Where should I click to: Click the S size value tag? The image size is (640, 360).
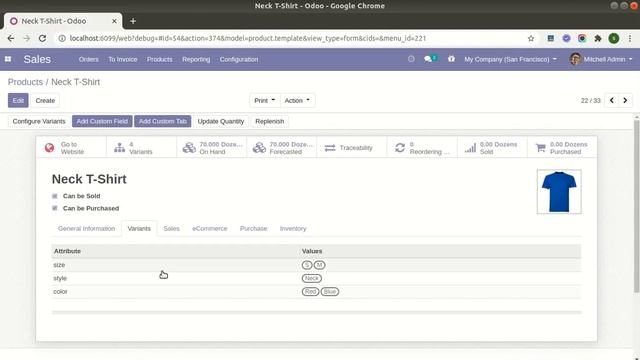(x=307, y=265)
